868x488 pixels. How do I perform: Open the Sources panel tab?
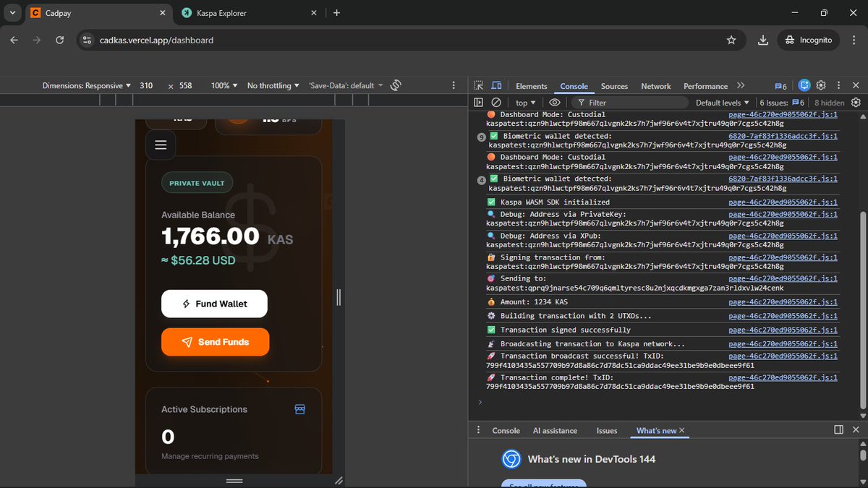(x=614, y=86)
